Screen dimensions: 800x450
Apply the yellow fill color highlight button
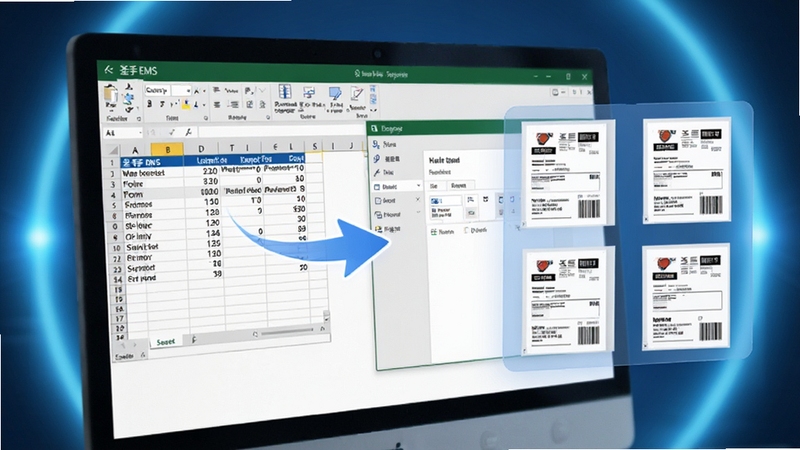186,105
